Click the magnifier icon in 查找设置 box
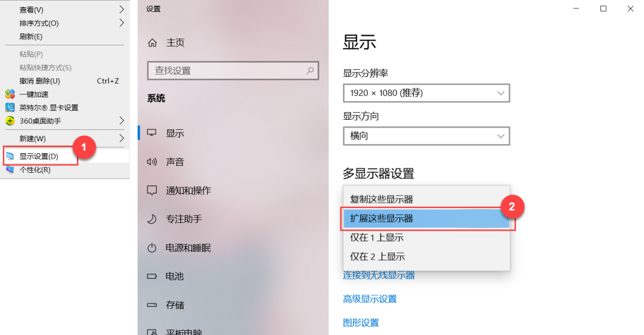The width and height of the screenshot is (644, 335). click(x=310, y=70)
